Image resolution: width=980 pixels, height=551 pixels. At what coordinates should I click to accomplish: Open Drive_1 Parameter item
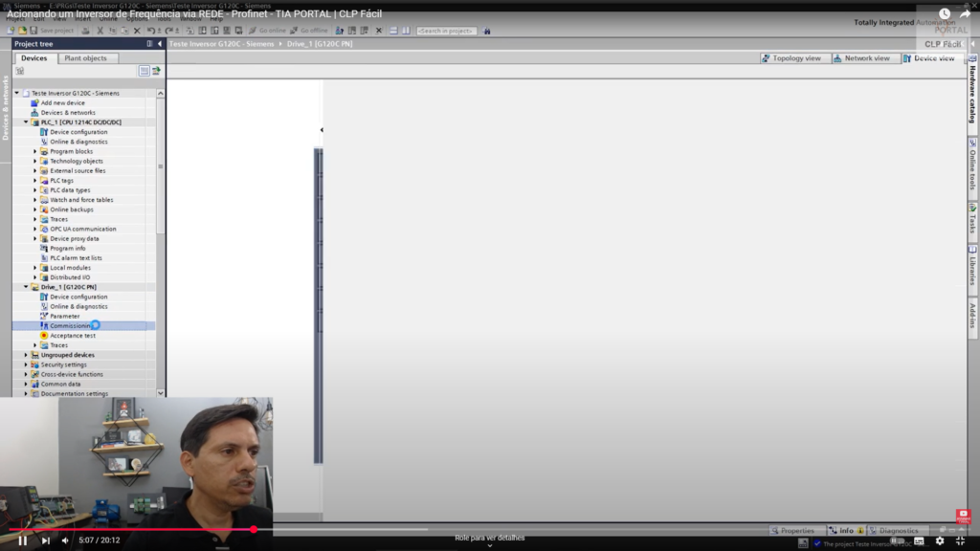(x=65, y=316)
